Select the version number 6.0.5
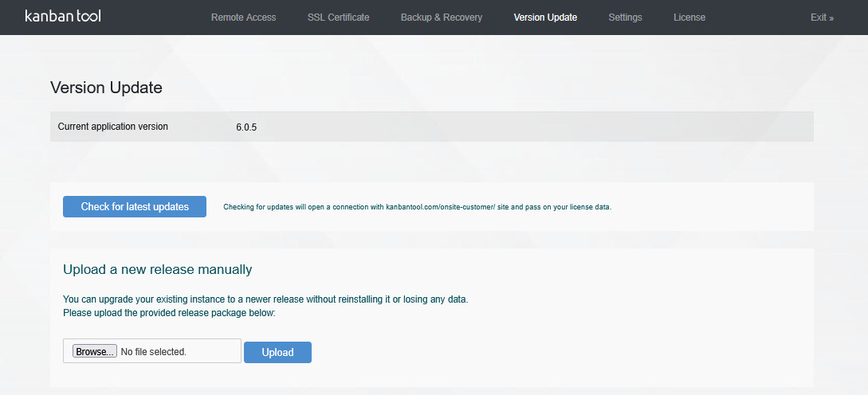This screenshot has width=868, height=395. point(246,127)
